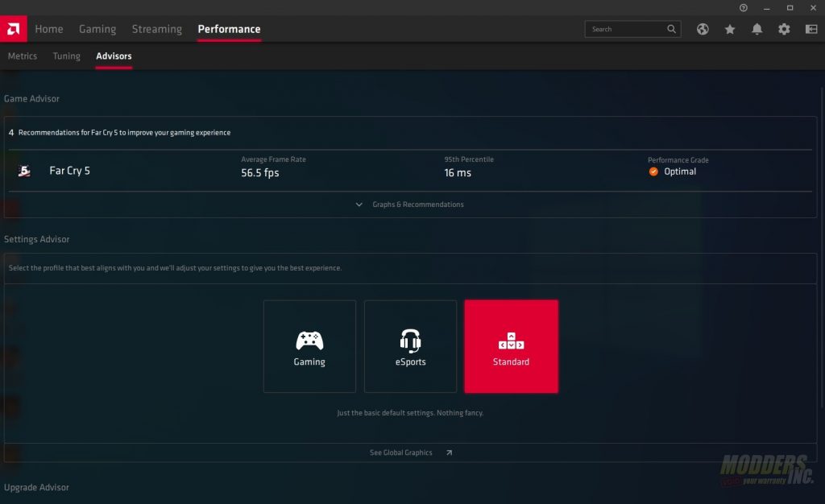
Task: Minimize the window
Action: (x=767, y=8)
